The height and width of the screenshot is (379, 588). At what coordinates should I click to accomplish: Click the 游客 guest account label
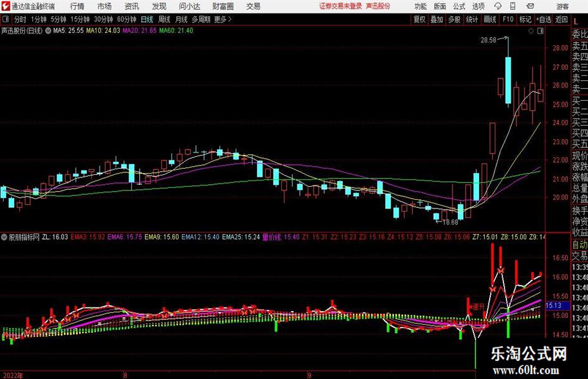tap(562, 6)
